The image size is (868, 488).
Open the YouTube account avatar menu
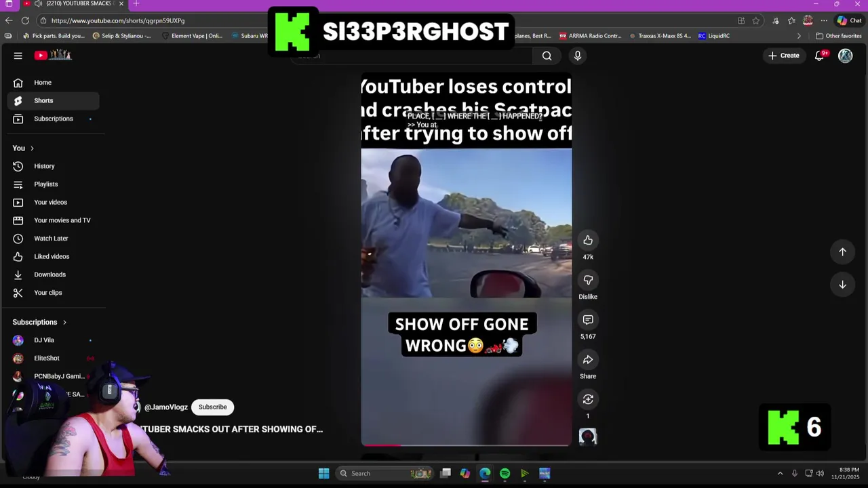click(845, 56)
